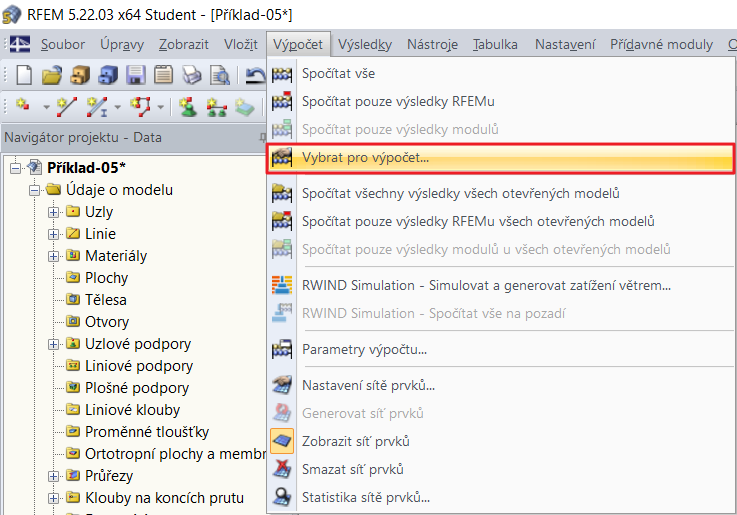Open Parametry výpočtu... menu entry

[364, 349]
